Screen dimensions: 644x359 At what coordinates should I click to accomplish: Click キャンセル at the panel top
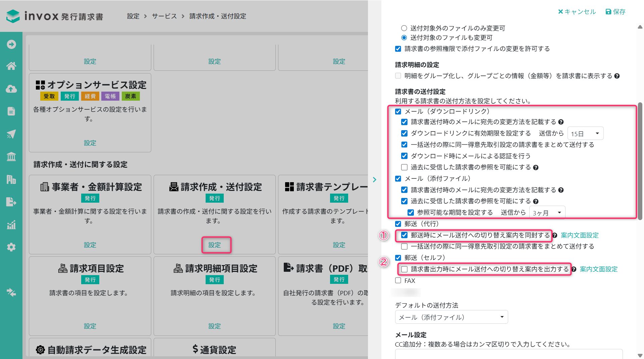[577, 12]
